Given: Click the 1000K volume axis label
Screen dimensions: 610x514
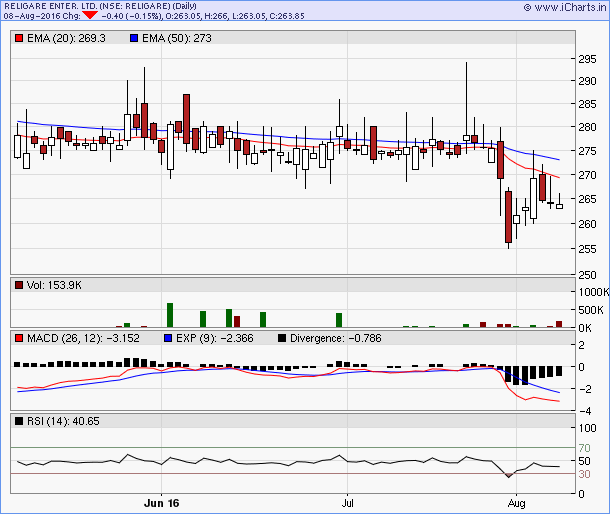Looking at the screenshot, I should pos(594,292).
